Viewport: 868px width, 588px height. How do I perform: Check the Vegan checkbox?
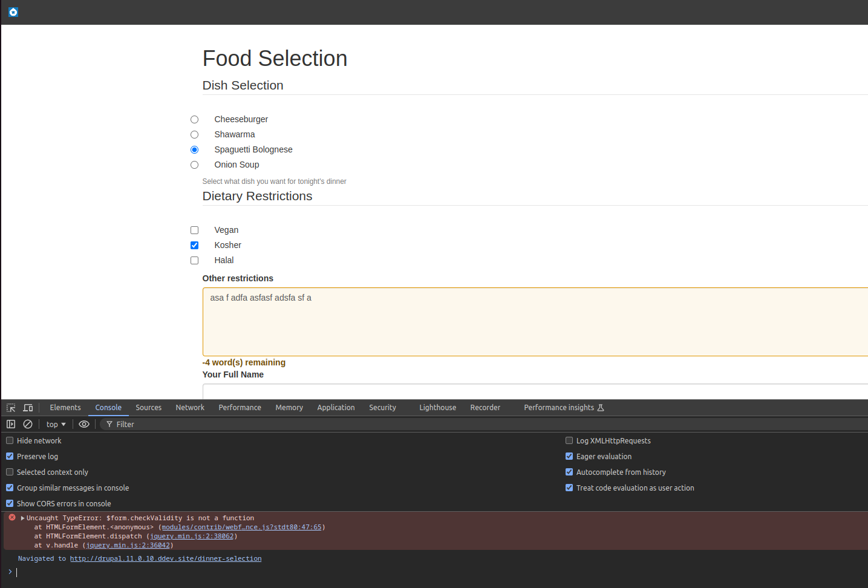click(x=194, y=230)
